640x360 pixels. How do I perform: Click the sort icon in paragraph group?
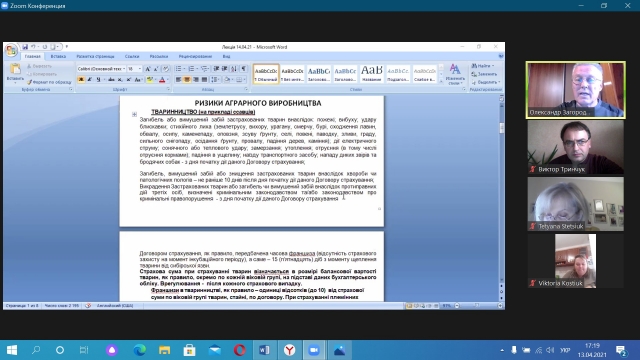click(x=234, y=69)
